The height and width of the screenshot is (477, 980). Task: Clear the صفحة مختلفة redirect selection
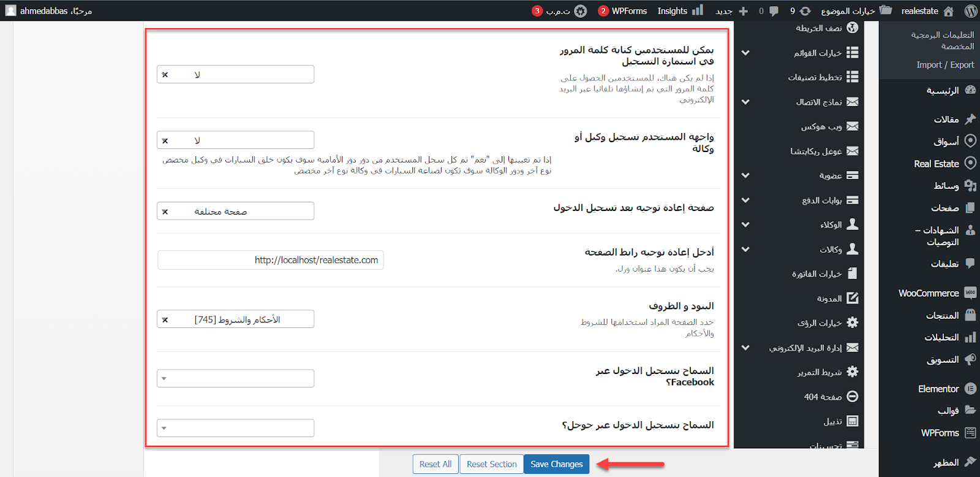point(165,212)
